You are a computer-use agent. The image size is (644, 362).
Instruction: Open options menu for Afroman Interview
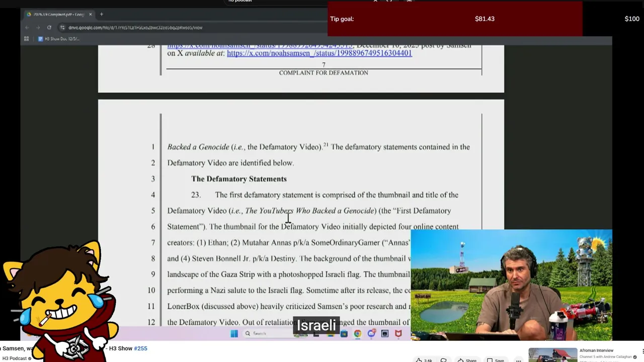tap(642, 351)
